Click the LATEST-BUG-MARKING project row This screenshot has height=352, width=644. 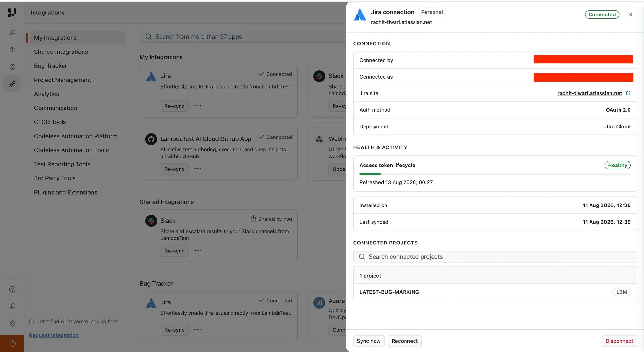(495, 292)
